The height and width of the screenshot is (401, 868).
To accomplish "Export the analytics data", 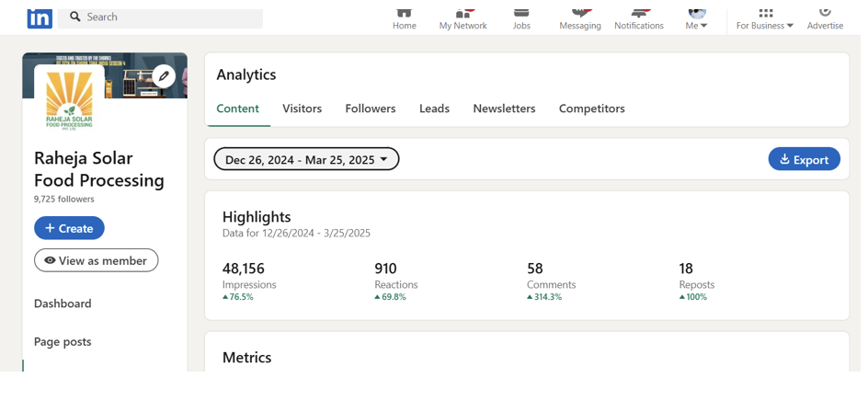I will tap(805, 159).
